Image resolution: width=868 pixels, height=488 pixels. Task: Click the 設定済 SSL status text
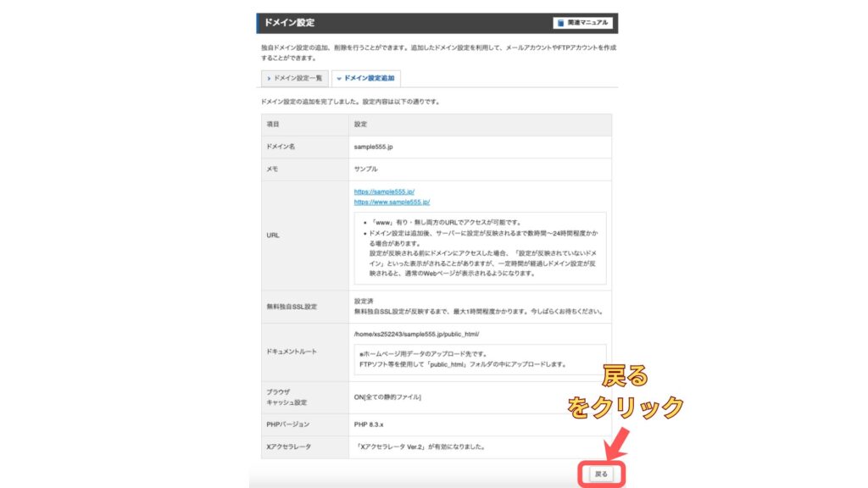pyautogui.click(x=364, y=301)
